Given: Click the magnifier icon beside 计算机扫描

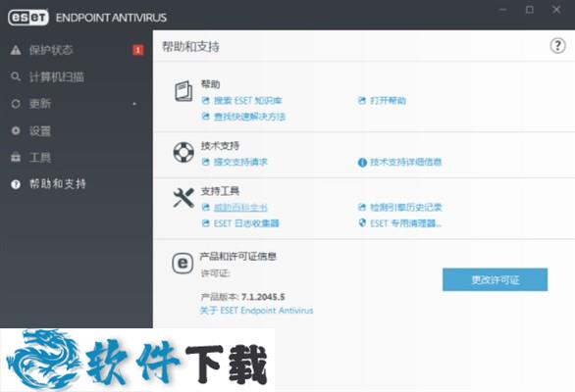Looking at the screenshot, I should (x=16, y=76).
